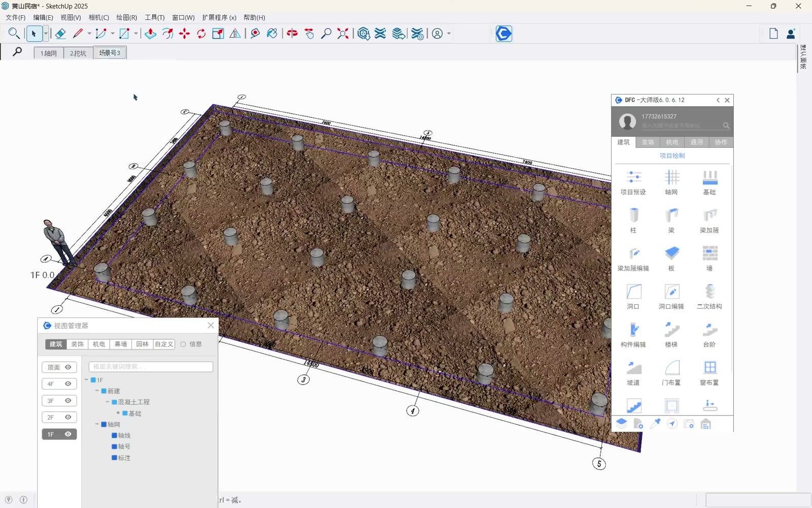Collapse the 1F tree node
This screenshot has width=812, height=508.
pyautogui.click(x=87, y=379)
